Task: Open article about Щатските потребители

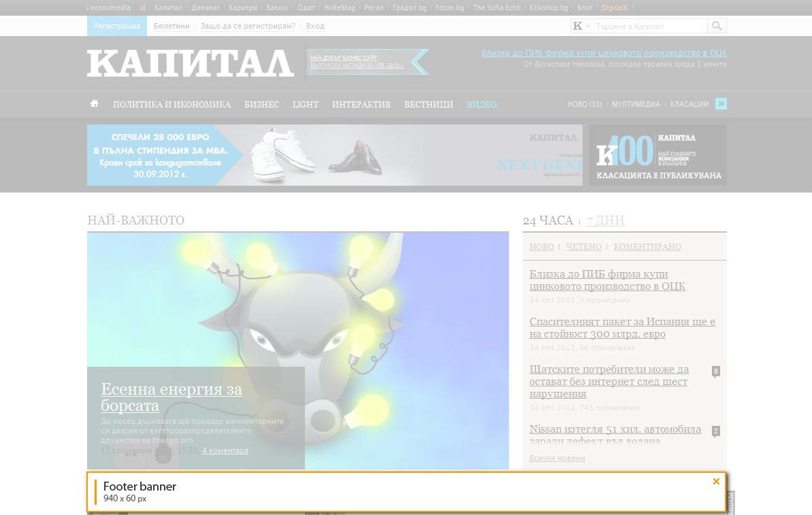Action: pyautogui.click(x=609, y=382)
